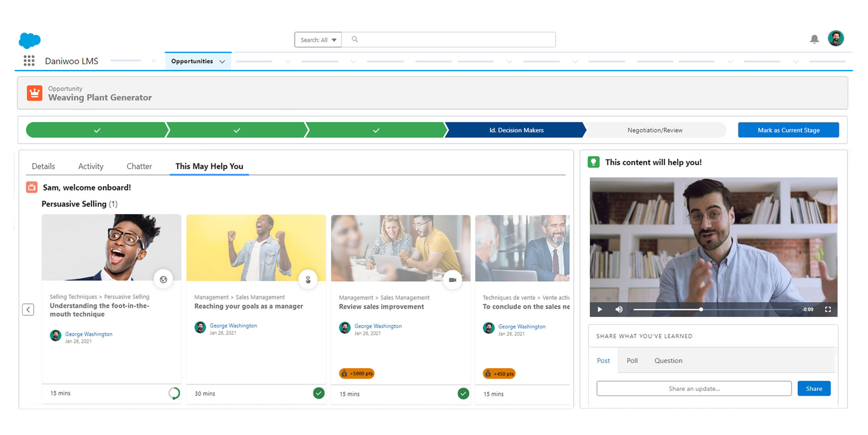
Task: Click the globe icon on the foot-in-the-mouth course card
Action: [x=164, y=279]
